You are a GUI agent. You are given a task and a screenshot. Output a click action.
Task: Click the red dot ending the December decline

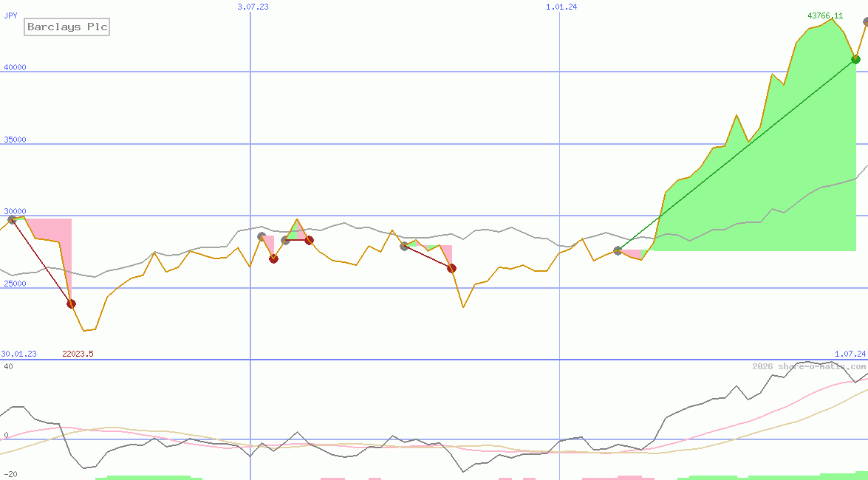(x=451, y=269)
